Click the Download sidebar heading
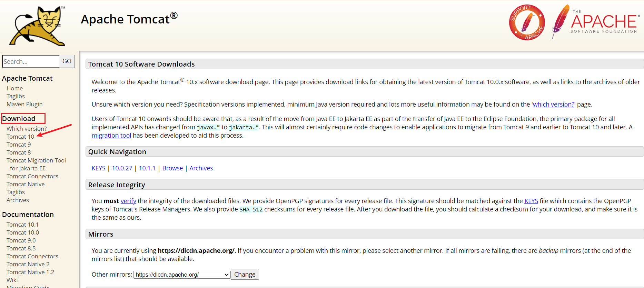The image size is (644, 288). [x=19, y=119]
